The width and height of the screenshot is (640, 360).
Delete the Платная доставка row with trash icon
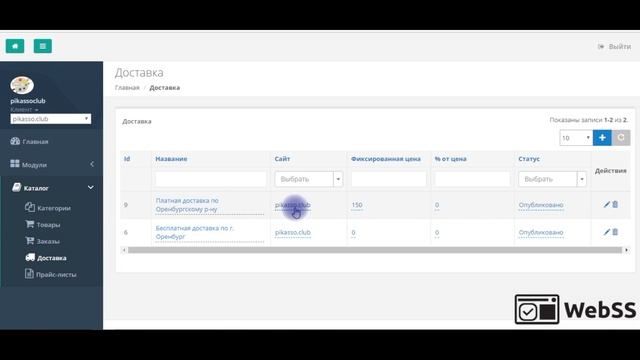[615, 204]
